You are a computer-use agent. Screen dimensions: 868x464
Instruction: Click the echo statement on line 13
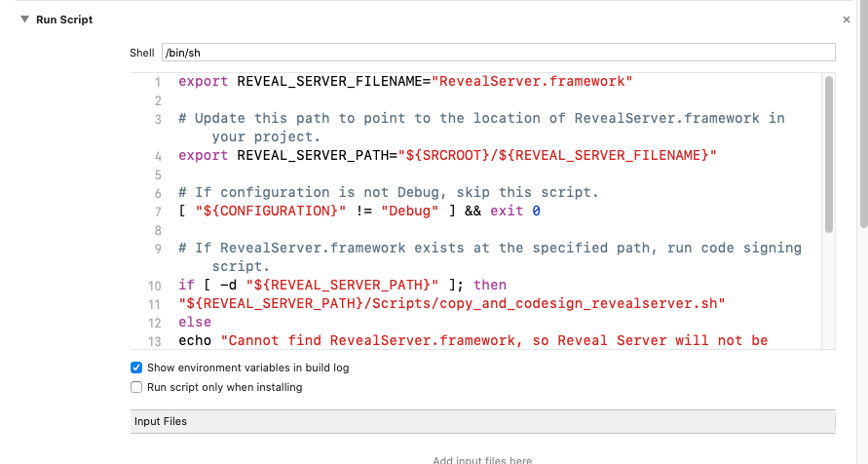[x=472, y=340]
